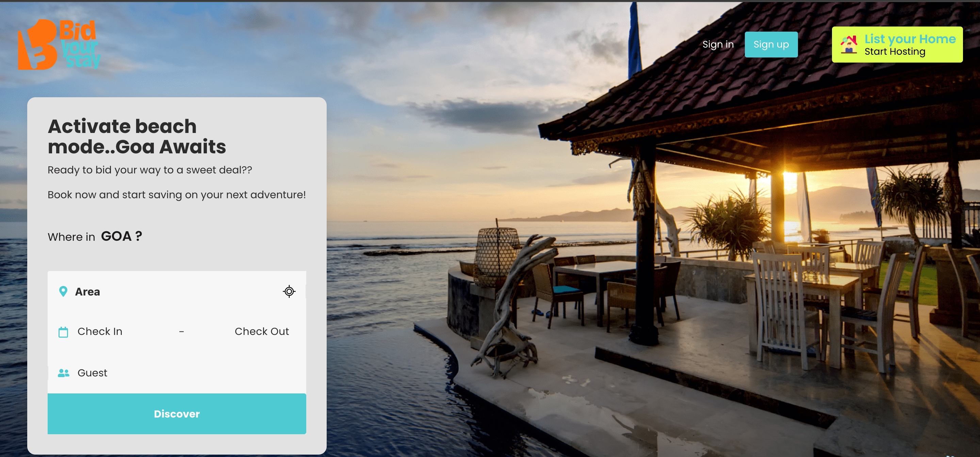Viewport: 980px width, 457px height.
Task: Click the Activate beach mode heading
Action: (x=137, y=136)
